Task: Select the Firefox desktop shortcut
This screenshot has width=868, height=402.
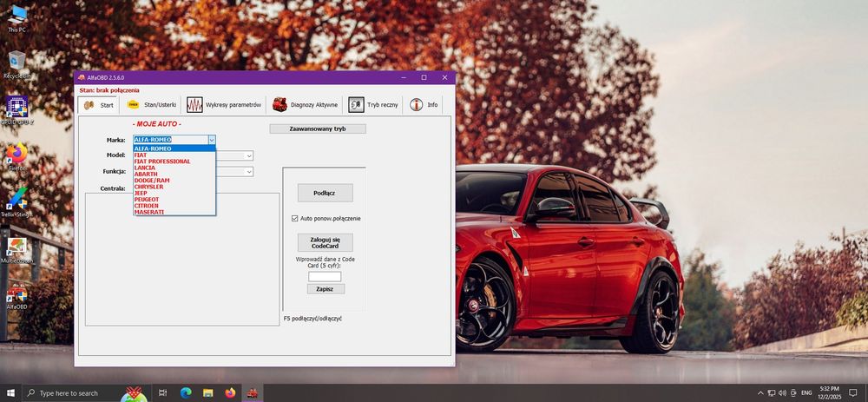Action: [x=17, y=156]
